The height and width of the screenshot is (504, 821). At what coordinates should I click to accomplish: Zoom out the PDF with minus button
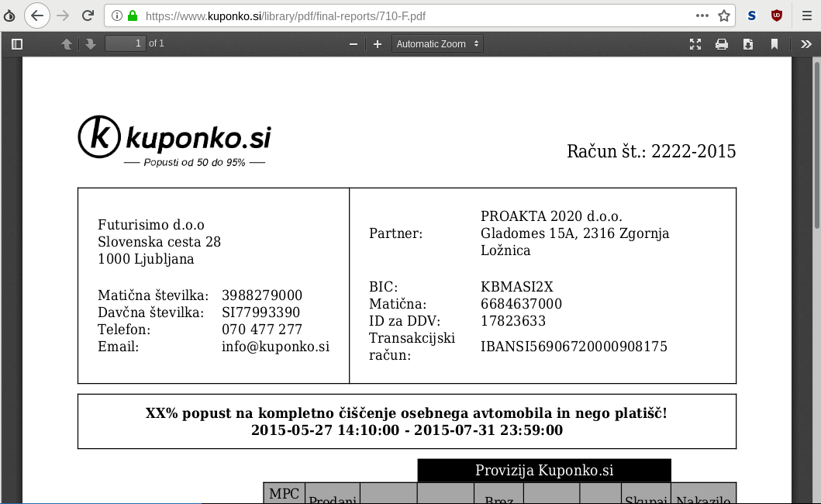[354, 44]
